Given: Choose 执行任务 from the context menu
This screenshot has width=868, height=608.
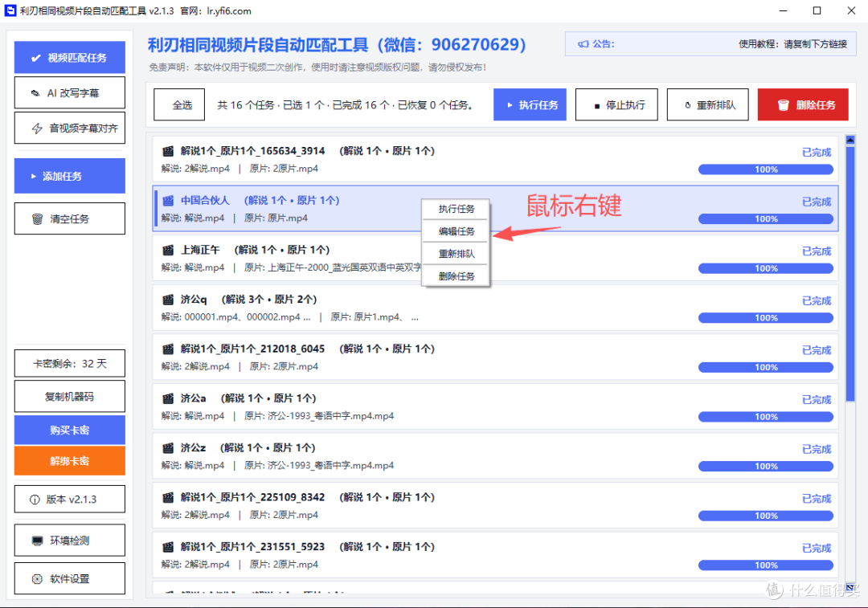Looking at the screenshot, I should coord(457,209).
